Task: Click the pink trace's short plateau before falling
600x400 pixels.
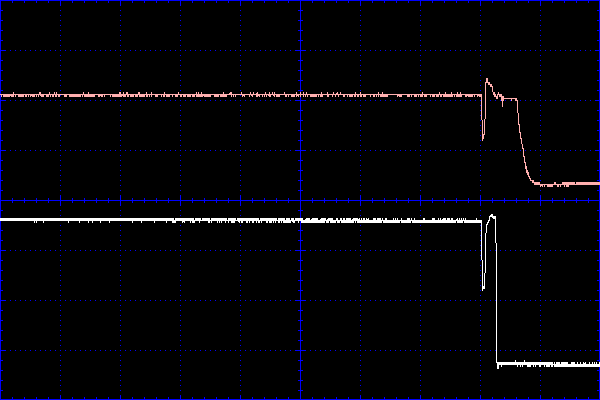Action: [509, 99]
